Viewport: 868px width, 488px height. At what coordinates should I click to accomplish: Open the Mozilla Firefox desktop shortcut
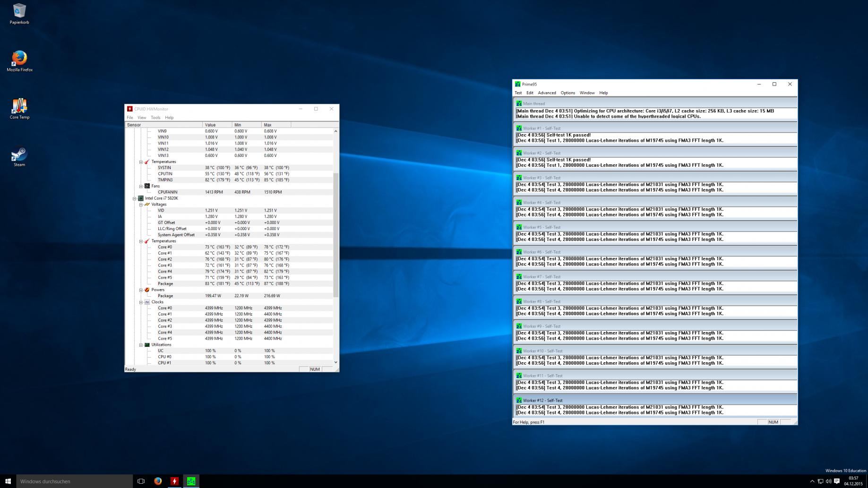[x=19, y=61]
